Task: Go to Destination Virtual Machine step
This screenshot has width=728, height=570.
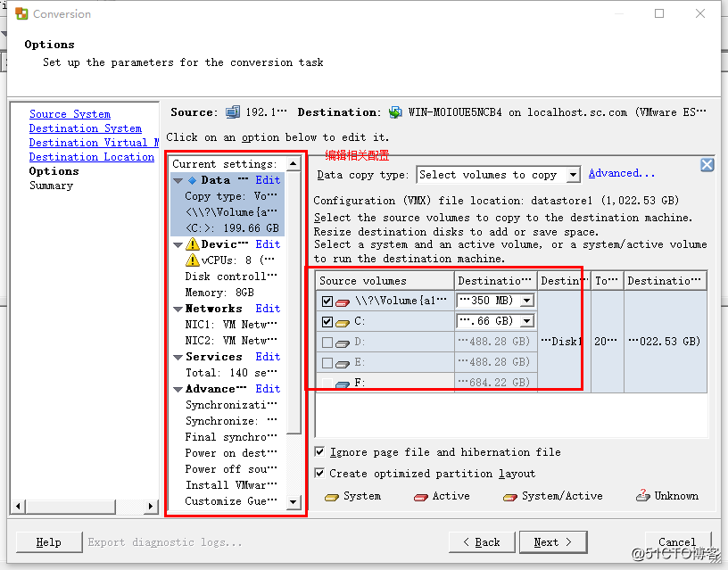Action: coord(94,143)
